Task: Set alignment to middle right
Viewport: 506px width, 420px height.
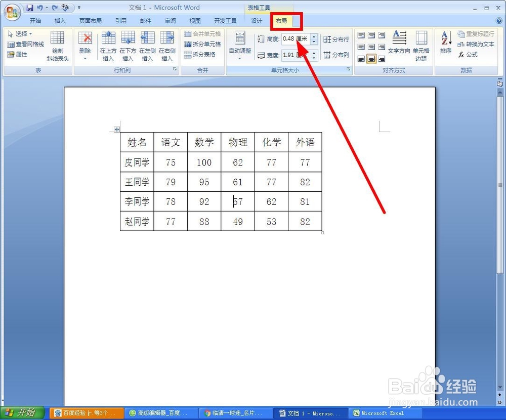Action: (382, 47)
